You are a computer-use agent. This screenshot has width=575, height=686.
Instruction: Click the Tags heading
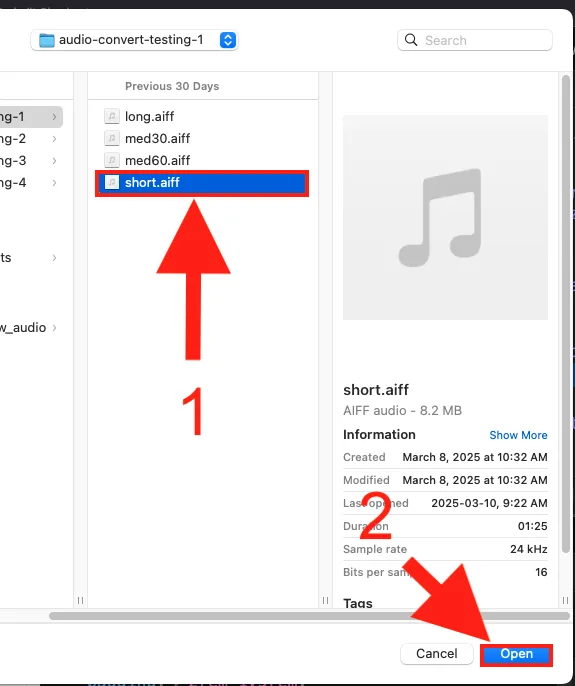(x=358, y=603)
